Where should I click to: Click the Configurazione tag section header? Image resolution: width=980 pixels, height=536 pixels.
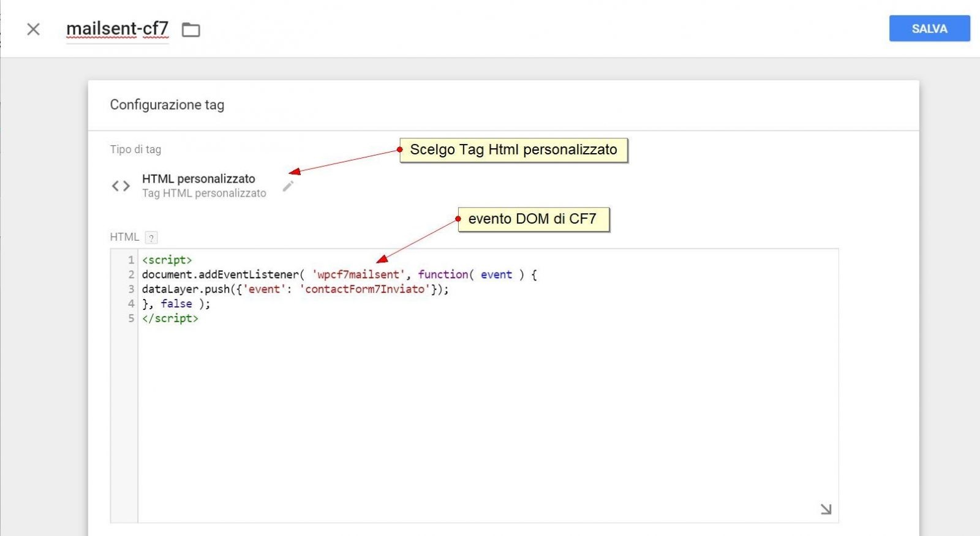coord(167,105)
